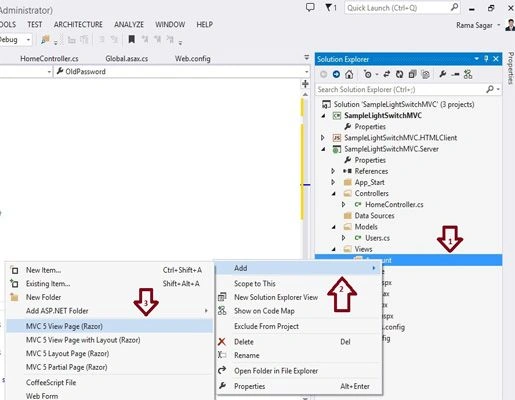Open the editor tab overflow dropdown
The height and width of the screenshot is (400, 515).
tap(307, 58)
